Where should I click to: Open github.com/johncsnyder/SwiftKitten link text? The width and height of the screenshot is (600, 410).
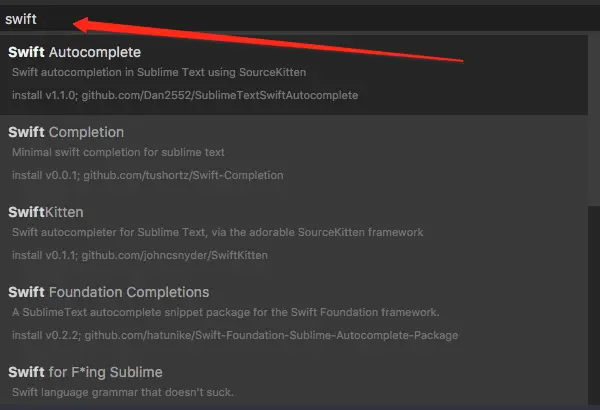pyautogui.click(x=175, y=255)
